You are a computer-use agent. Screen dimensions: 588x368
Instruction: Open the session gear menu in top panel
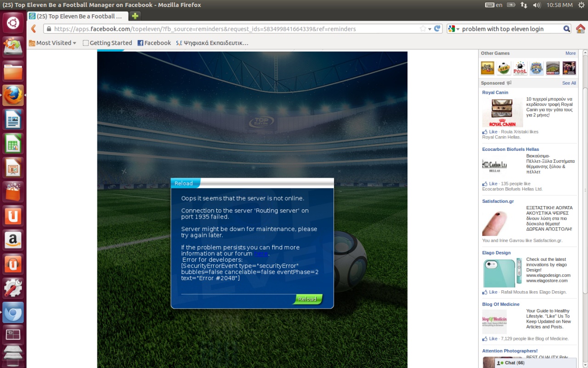pos(581,5)
